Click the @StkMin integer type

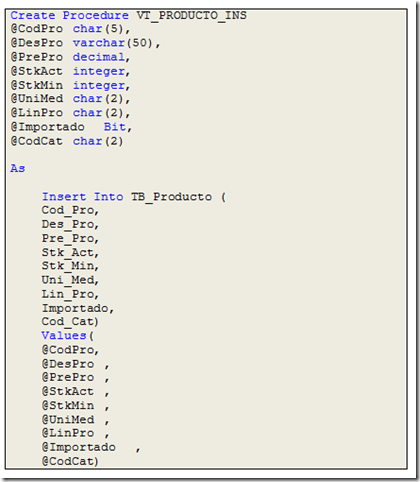(x=101, y=85)
